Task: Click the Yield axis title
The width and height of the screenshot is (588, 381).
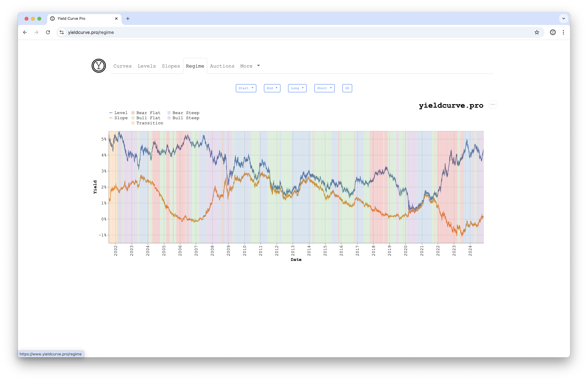Action: click(x=95, y=187)
